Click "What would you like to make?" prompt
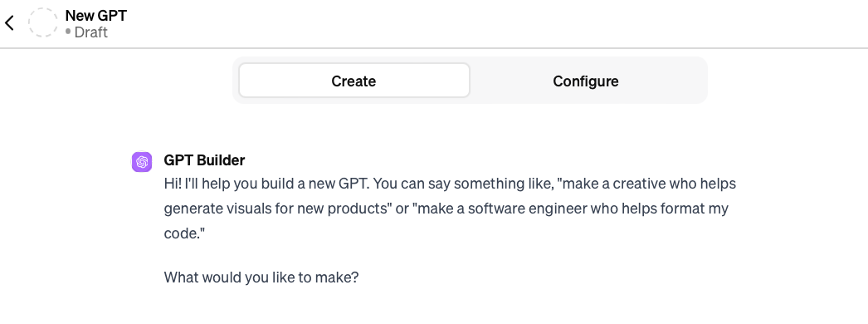Screen dimensions: 868x324 (261, 277)
